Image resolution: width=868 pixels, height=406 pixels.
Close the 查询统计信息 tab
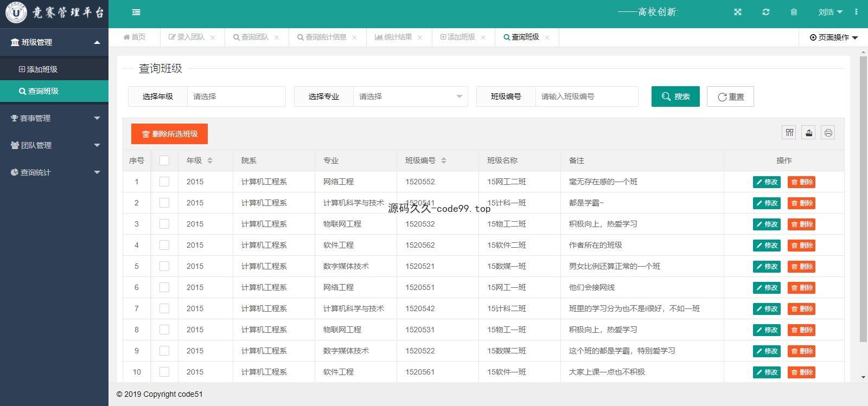point(355,37)
